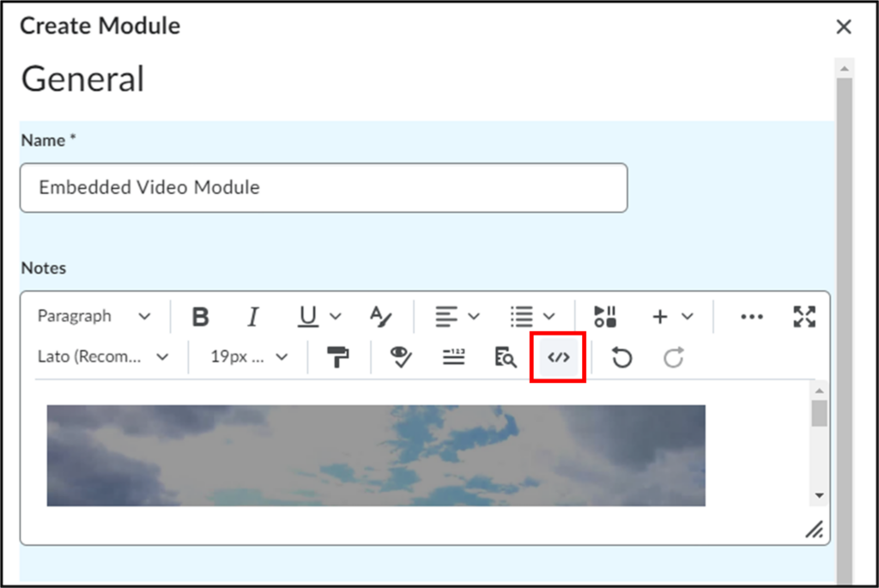Expand the alignment options arrow
Screen dimensions: 879x588
click(x=474, y=317)
